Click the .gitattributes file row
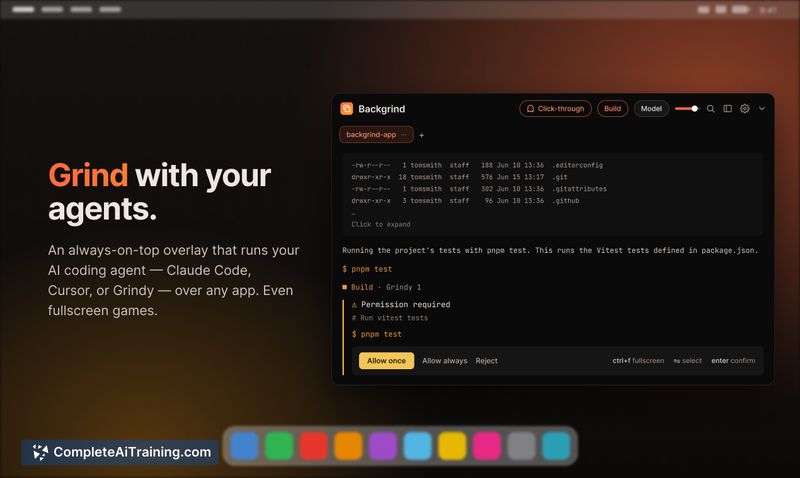The width and height of the screenshot is (800, 478). click(x=479, y=189)
